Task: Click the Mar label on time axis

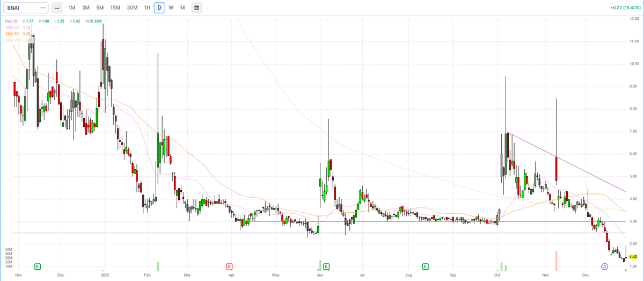Action: point(187,274)
